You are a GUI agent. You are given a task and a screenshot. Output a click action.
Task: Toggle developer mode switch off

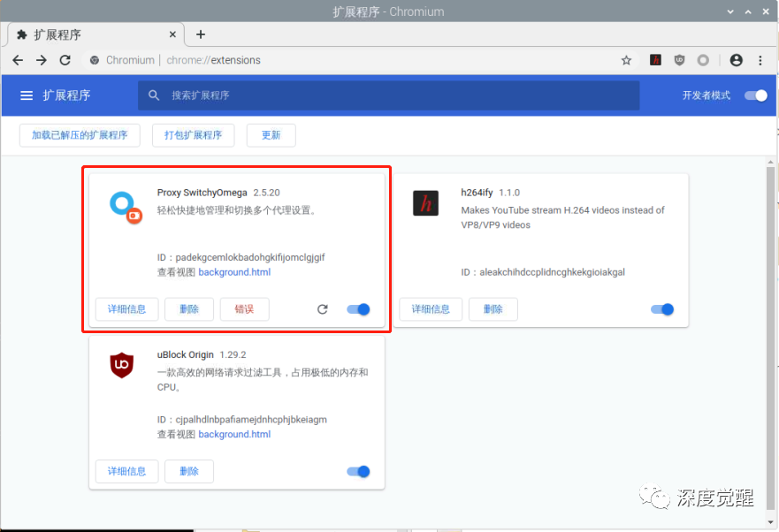756,95
